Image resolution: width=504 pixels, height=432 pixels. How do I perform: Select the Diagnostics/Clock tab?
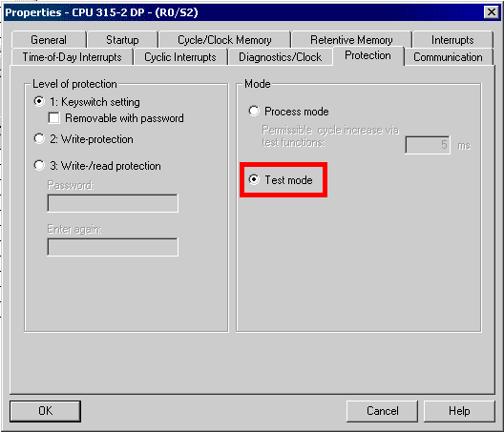tap(280, 57)
